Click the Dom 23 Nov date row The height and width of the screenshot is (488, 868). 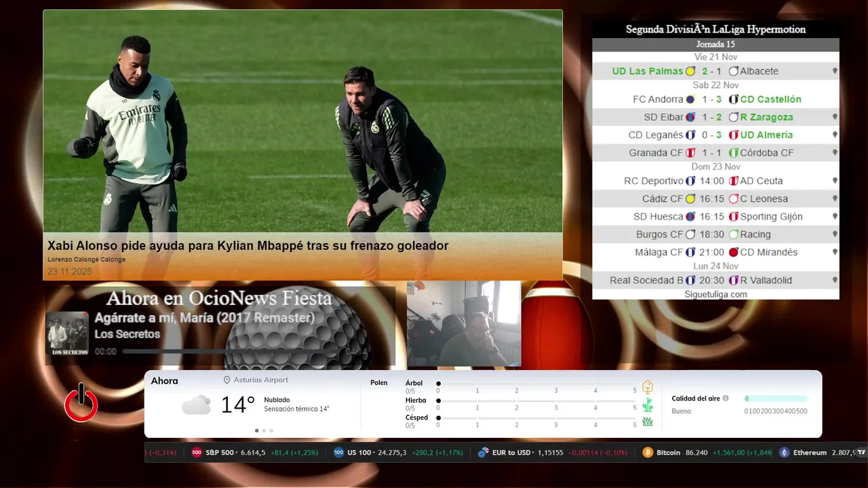click(x=715, y=167)
